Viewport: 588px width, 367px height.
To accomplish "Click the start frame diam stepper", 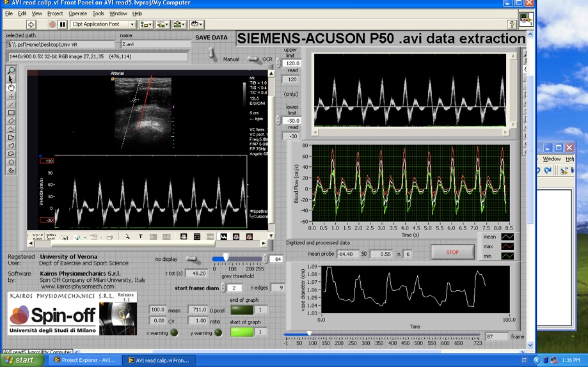I will pyautogui.click(x=223, y=288).
